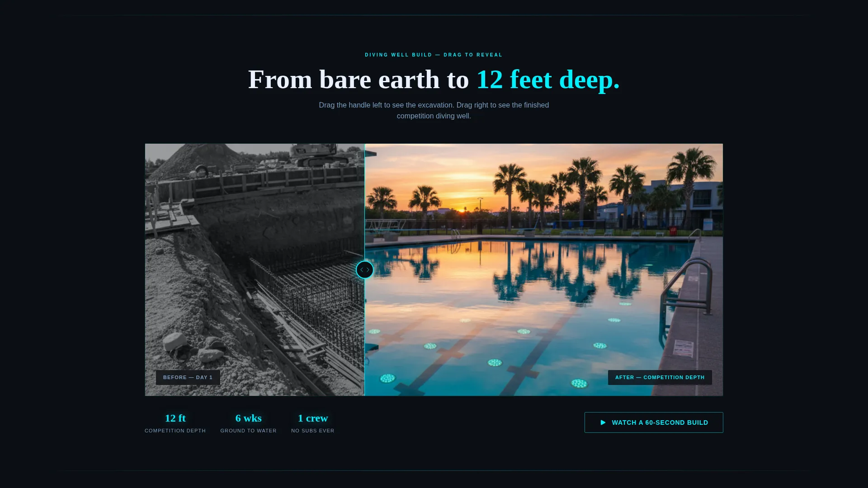This screenshot has width=868, height=488.
Task: Click the Diving Well Build eyebrow text
Action: [x=434, y=55]
